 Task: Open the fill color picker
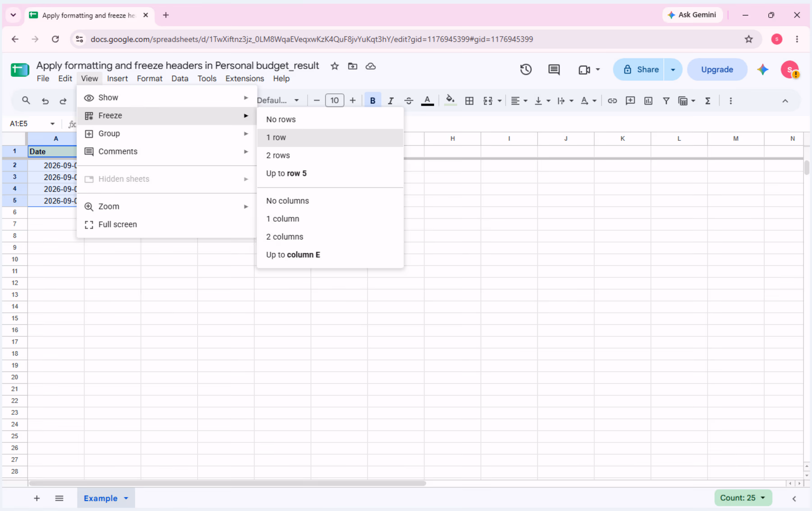click(450, 101)
